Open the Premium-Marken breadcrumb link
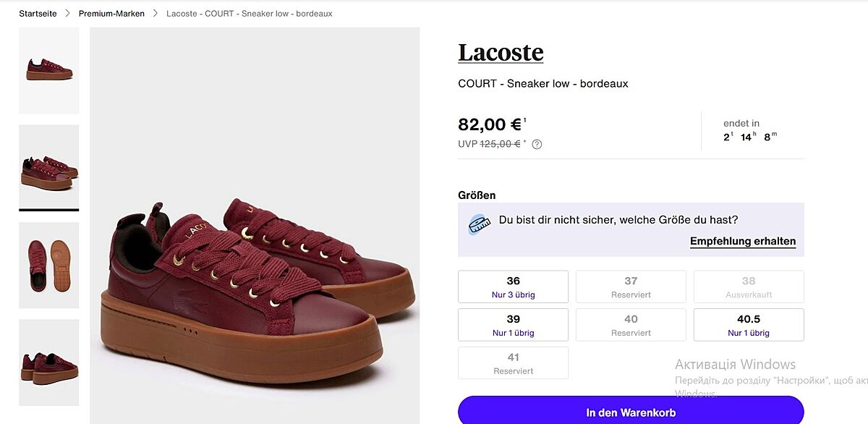The image size is (868, 424). coord(111,14)
